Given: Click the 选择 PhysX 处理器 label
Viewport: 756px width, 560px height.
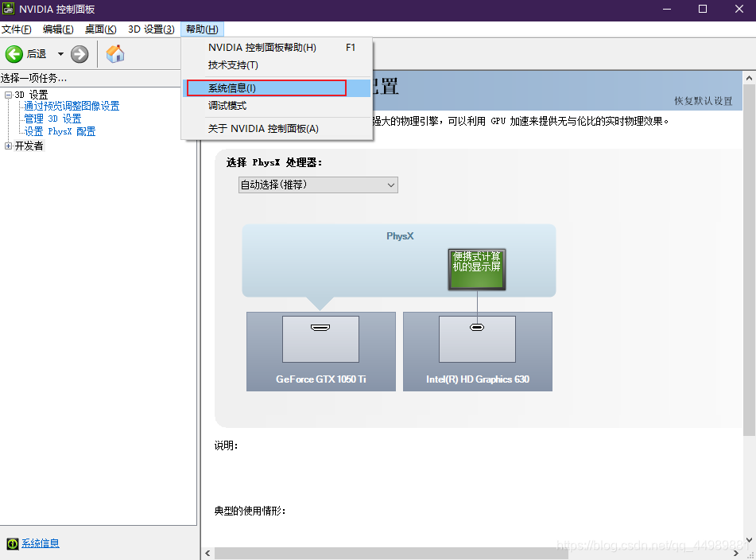Looking at the screenshot, I should click(x=273, y=162).
